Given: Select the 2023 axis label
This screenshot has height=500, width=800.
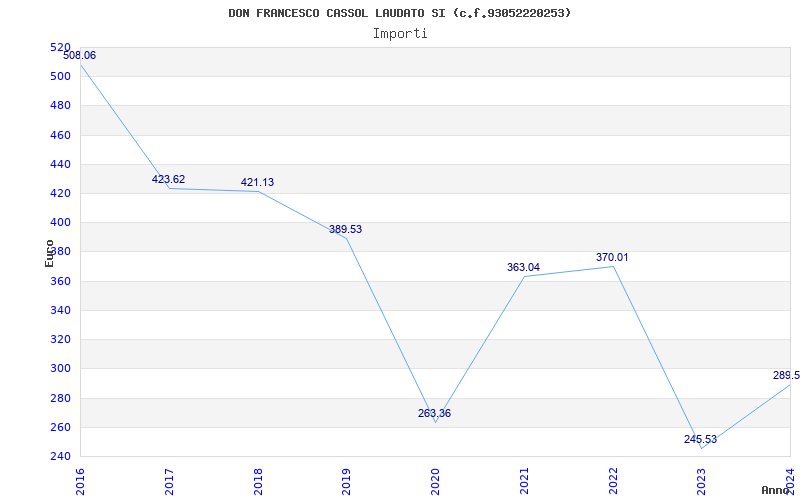Looking at the screenshot, I should click(x=702, y=482).
